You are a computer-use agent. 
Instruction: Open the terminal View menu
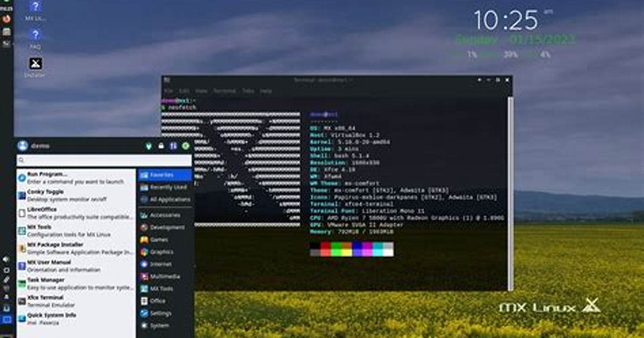pos(201,91)
